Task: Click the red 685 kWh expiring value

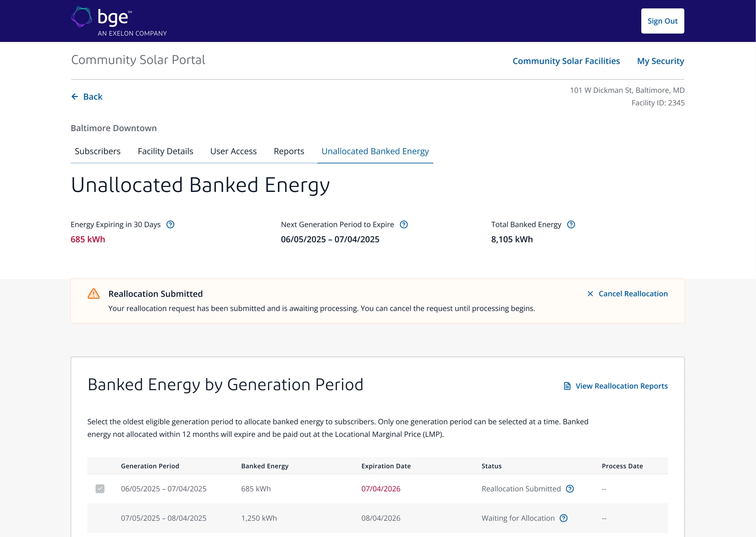Action: tap(88, 239)
